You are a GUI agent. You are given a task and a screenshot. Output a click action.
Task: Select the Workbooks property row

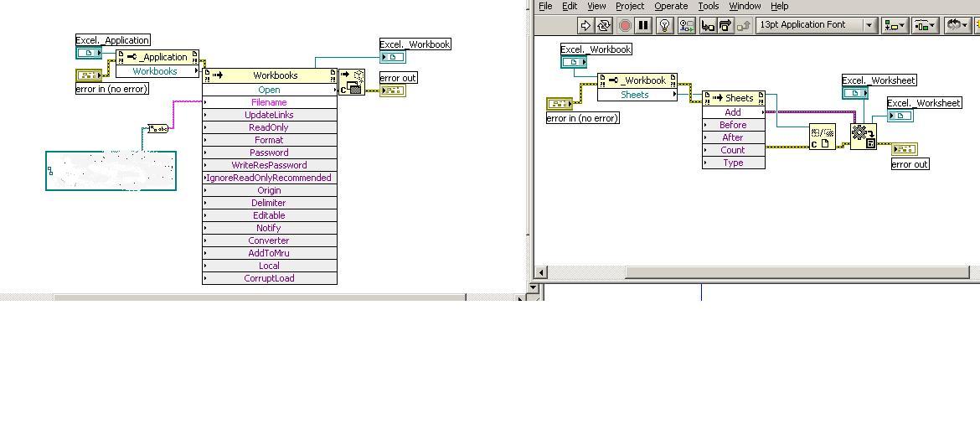point(157,71)
